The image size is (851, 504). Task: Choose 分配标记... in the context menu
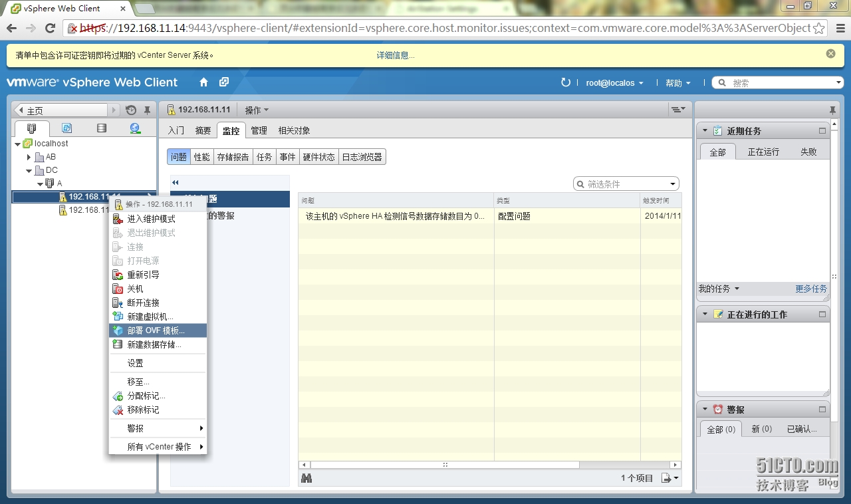(x=158, y=396)
